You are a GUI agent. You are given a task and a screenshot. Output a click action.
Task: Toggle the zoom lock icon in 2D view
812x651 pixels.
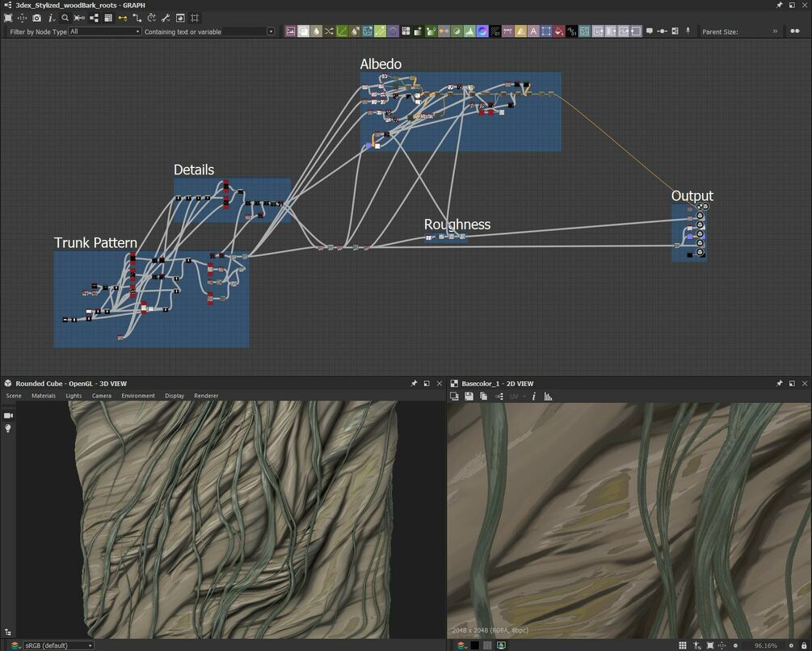click(804, 646)
